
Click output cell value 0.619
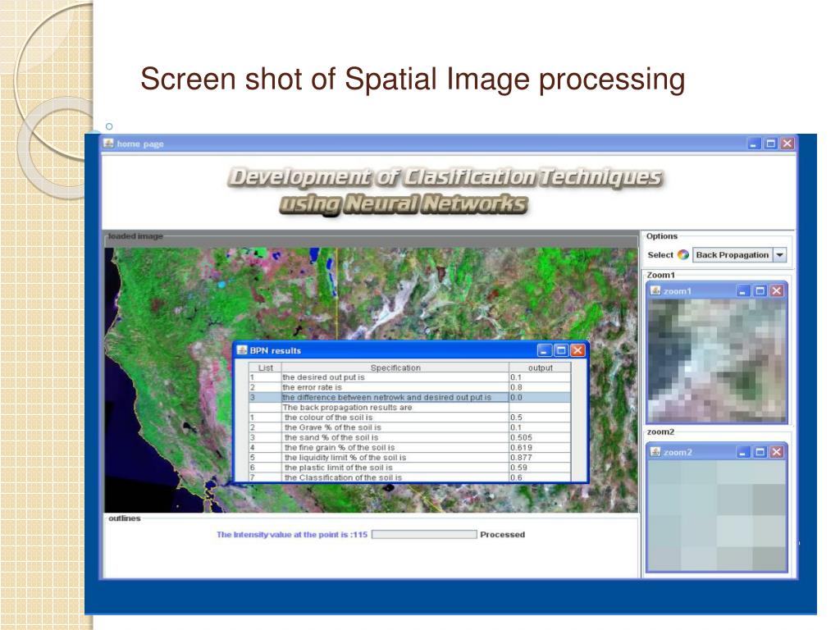540,447
